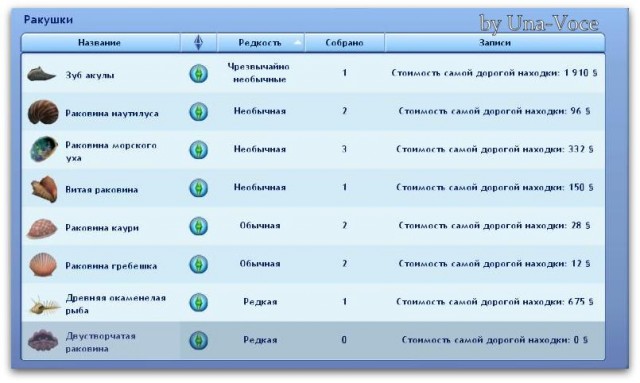Screen dimensions: 640x383
Task: Click plumbob icon in Зуб акулы row
Action: coord(198,74)
